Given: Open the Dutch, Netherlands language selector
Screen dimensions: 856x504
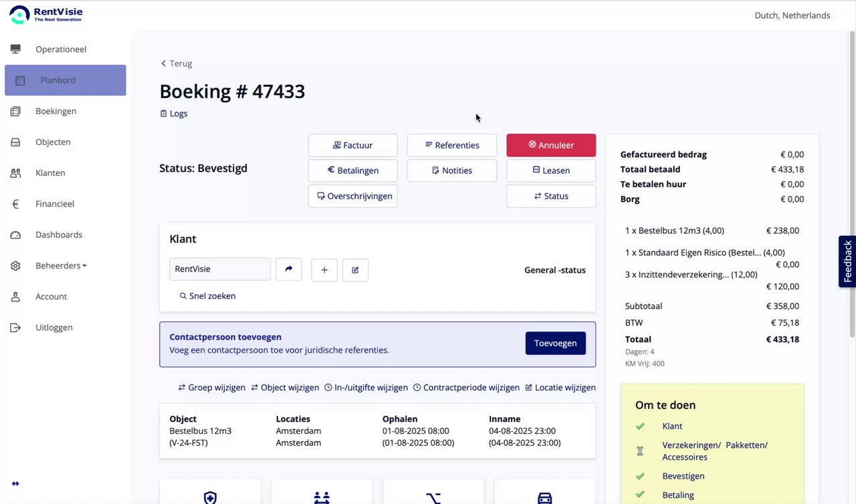Looking at the screenshot, I should pos(792,15).
